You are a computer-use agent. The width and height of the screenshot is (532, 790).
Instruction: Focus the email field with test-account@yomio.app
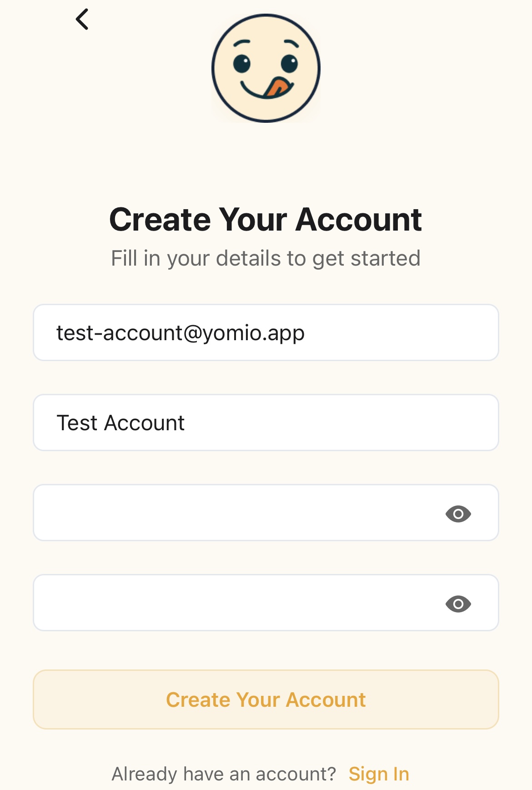point(266,333)
